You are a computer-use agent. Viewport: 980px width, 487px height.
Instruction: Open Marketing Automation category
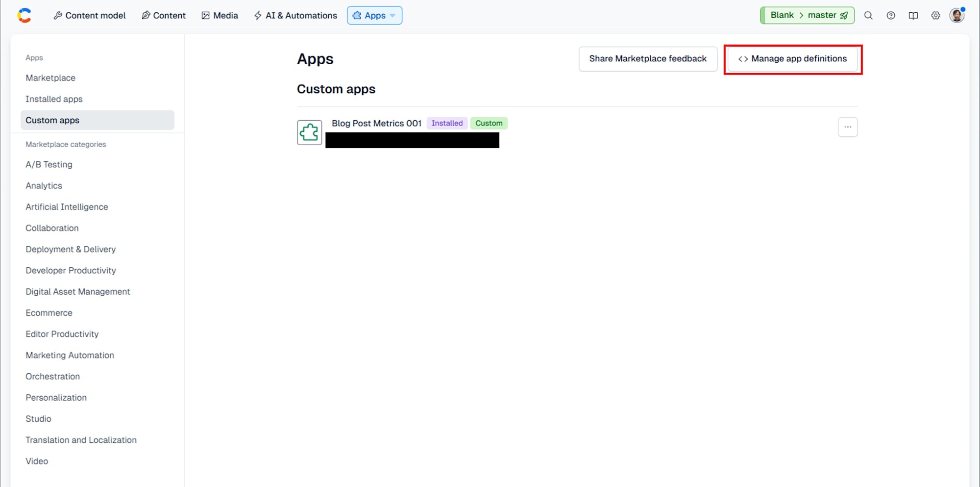tap(70, 355)
